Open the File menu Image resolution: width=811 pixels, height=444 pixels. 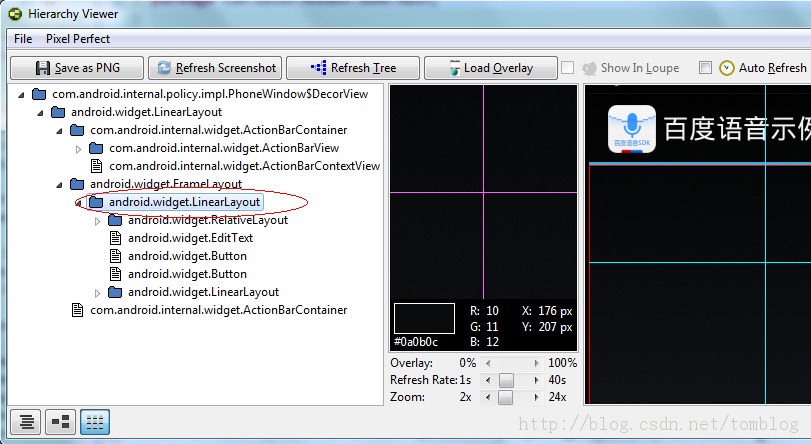coord(23,39)
